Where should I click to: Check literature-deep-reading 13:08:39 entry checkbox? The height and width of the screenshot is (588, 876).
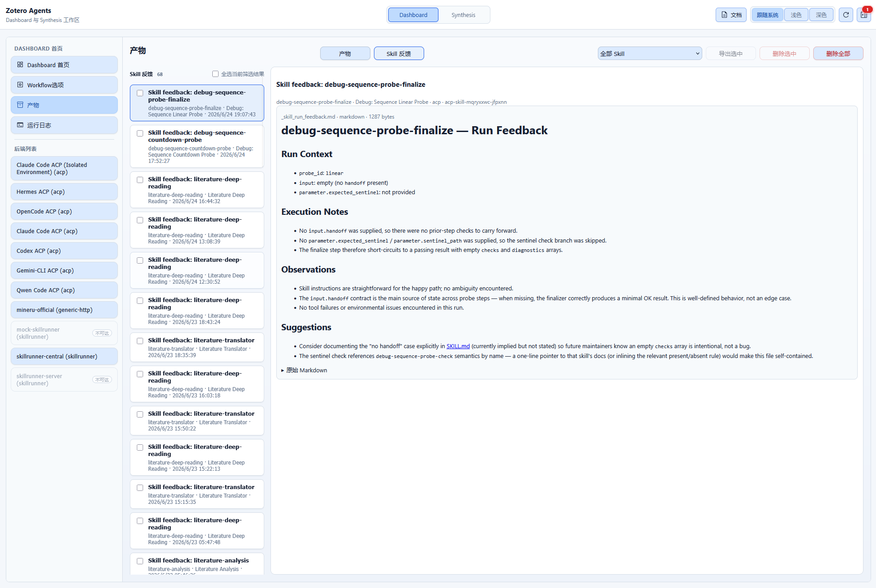pyautogui.click(x=140, y=220)
